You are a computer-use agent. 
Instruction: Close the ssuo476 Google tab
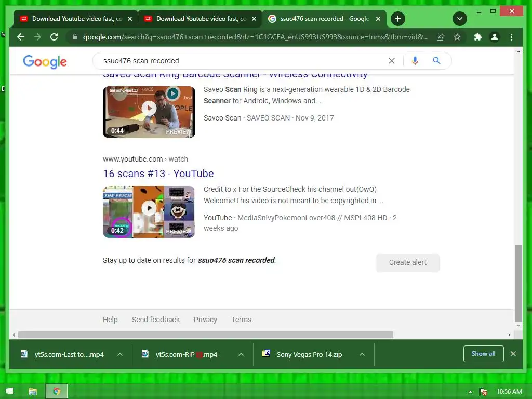378,19
